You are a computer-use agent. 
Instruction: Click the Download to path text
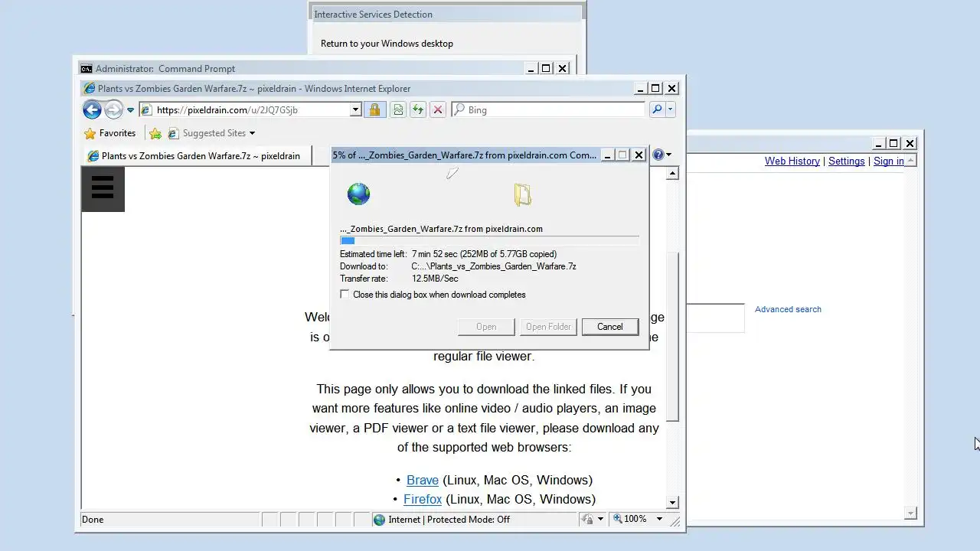(494, 266)
